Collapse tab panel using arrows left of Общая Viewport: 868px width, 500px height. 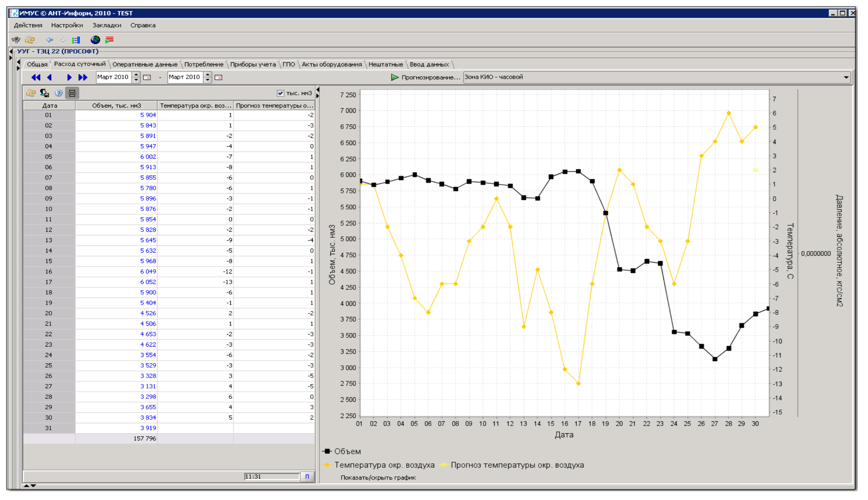[x=18, y=65]
